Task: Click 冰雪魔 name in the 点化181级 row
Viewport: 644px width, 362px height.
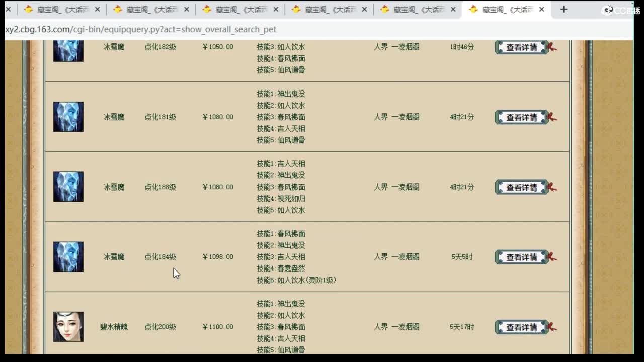Action: pyautogui.click(x=114, y=117)
